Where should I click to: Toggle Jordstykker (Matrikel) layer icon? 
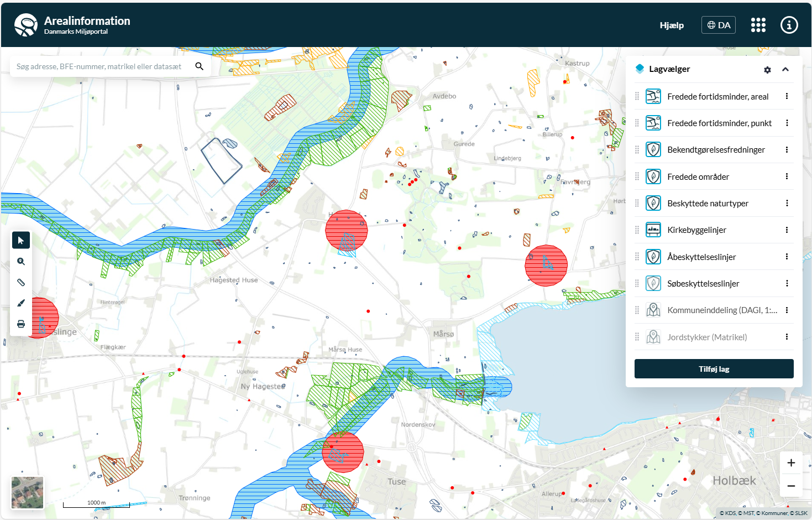click(x=653, y=337)
